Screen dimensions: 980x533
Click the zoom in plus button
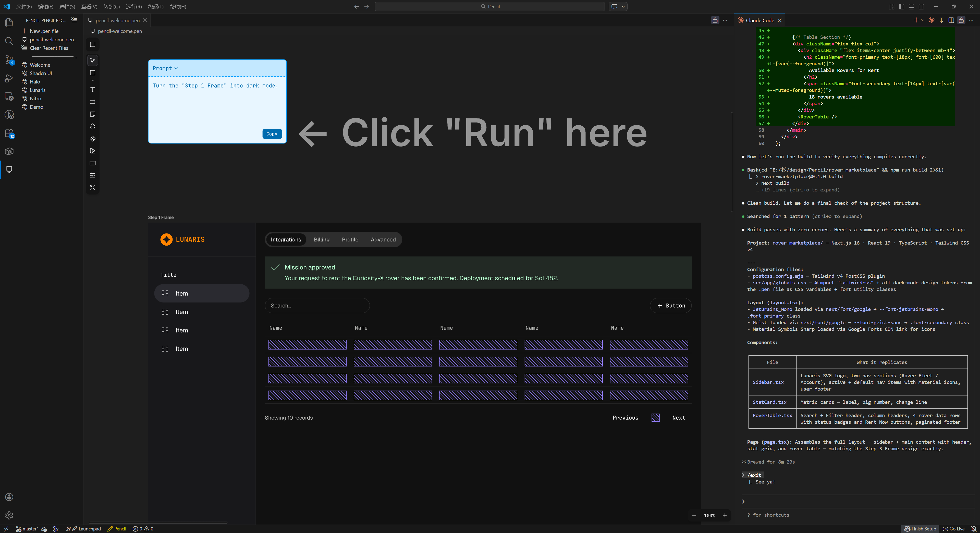click(724, 515)
